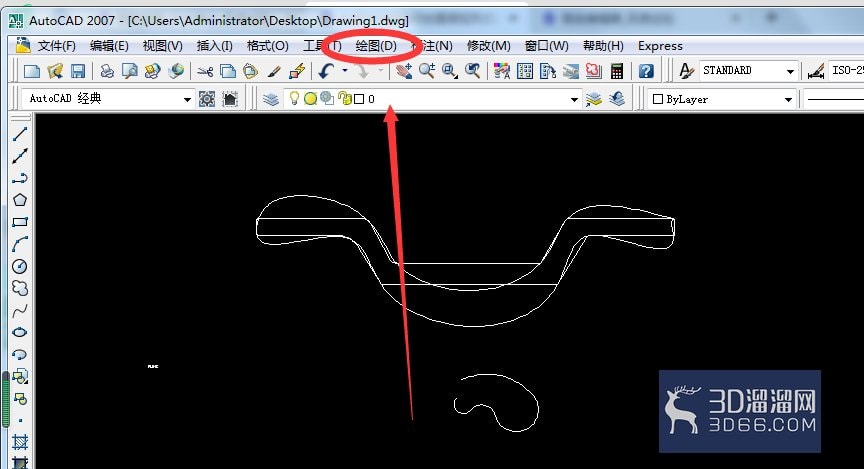This screenshot has height=469, width=864.
Task: Open Sheet Set Manager icon
Action: point(571,71)
